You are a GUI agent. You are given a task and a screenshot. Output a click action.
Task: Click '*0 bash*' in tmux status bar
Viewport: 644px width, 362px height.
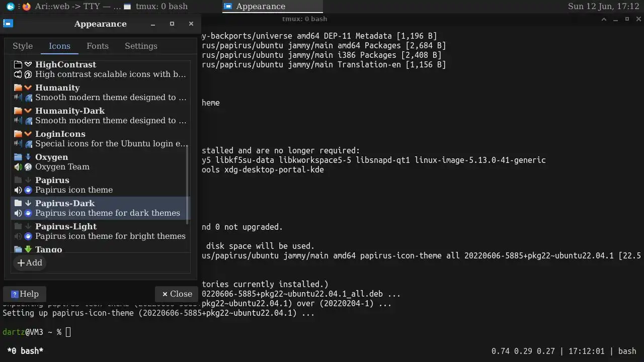coord(25,351)
